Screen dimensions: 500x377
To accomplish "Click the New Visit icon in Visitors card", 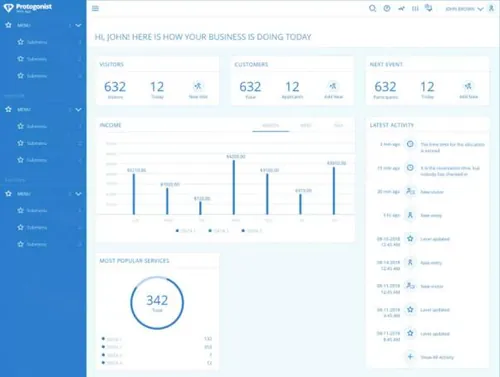I will [x=198, y=86].
